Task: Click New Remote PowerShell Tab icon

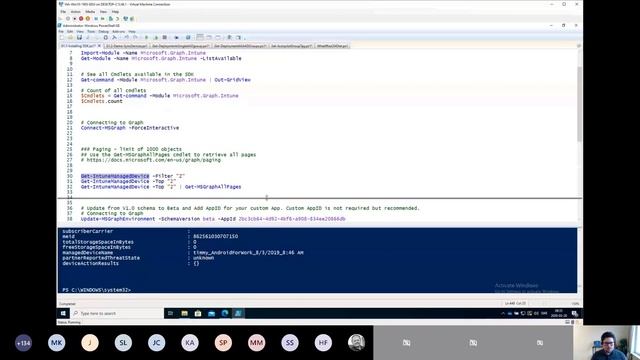Action: point(176,38)
